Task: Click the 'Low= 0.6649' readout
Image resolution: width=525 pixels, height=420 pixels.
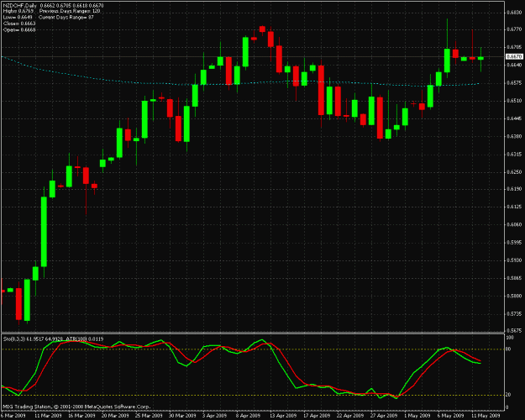Action: click(x=18, y=18)
